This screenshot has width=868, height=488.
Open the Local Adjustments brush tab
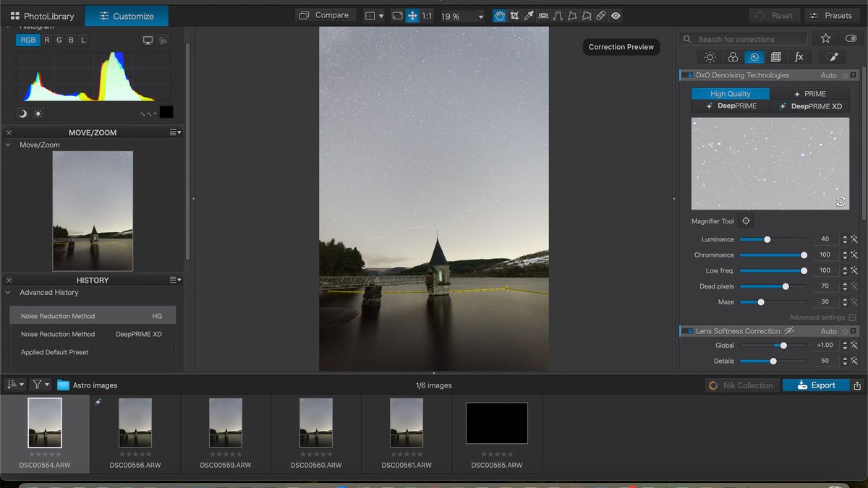point(832,57)
